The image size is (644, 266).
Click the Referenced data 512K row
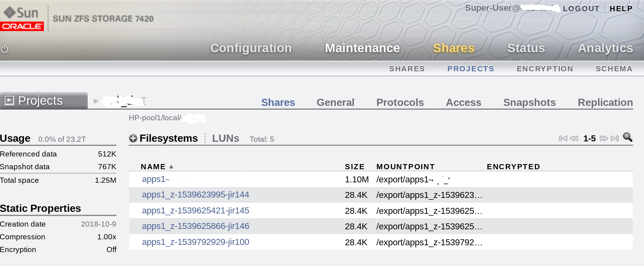pyautogui.click(x=58, y=154)
